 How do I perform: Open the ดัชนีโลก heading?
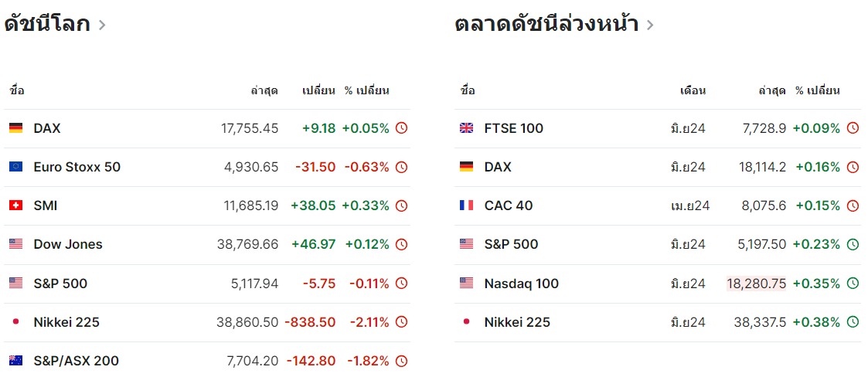47,24
